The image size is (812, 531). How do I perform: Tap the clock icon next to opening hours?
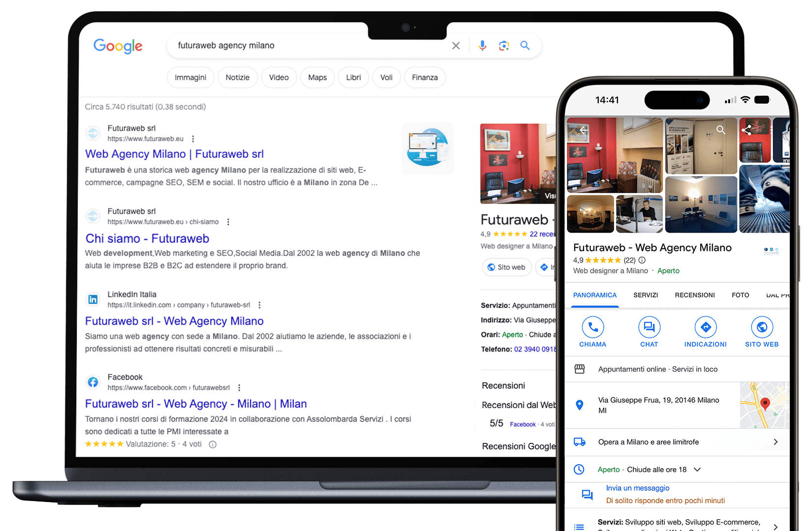coord(579,470)
